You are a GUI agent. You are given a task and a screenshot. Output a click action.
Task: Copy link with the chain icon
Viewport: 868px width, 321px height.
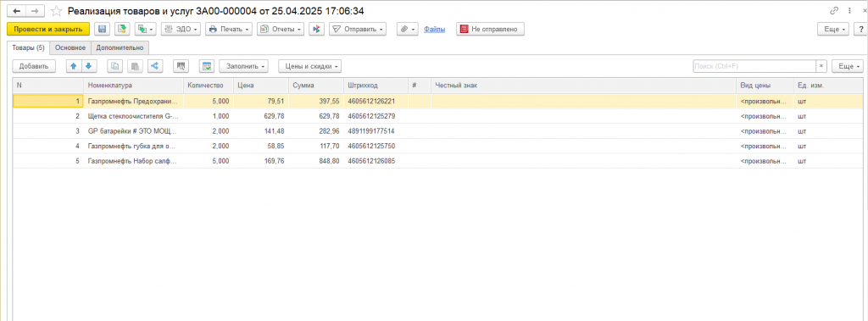[x=834, y=10]
